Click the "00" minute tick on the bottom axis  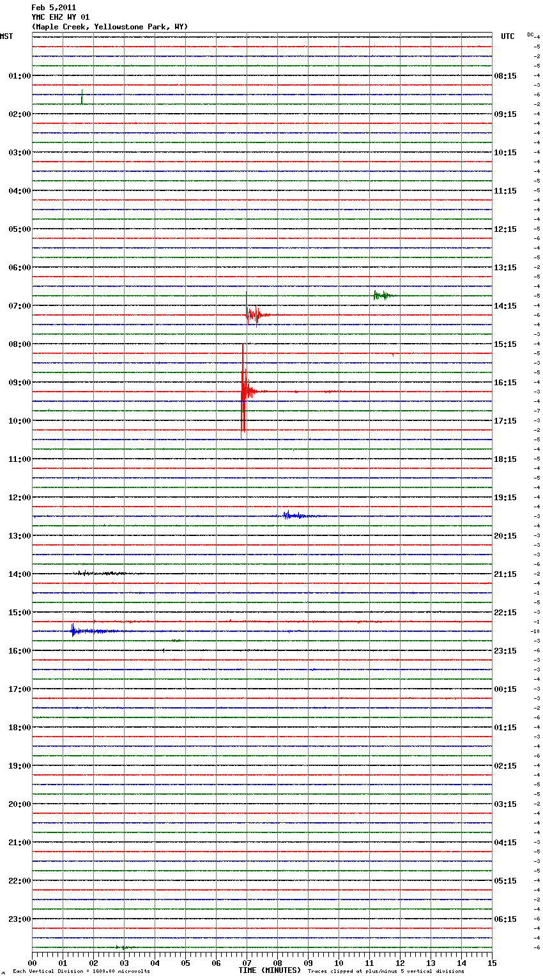coord(32,963)
